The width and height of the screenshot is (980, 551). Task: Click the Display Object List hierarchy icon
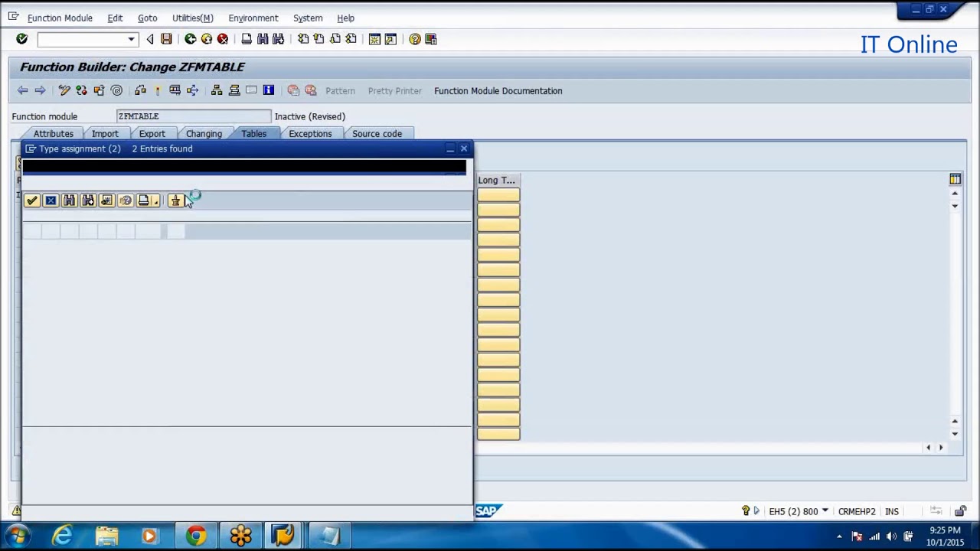point(217,90)
